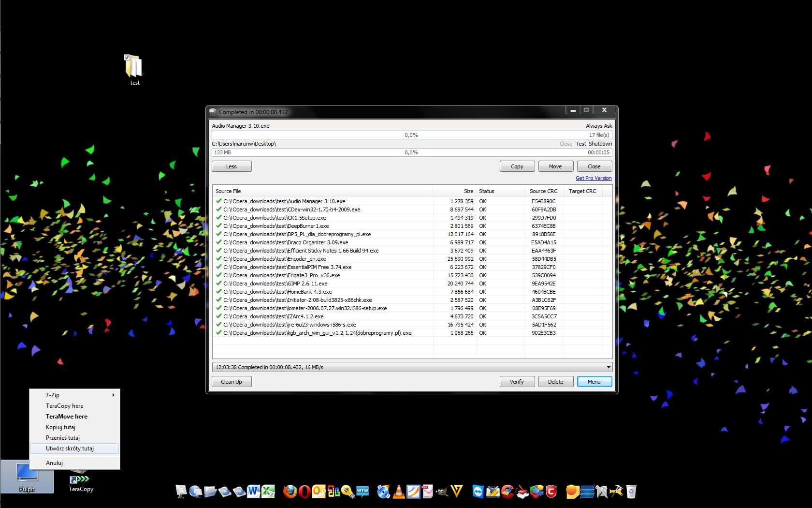Toggle the Close after completion option
The image size is (812, 508).
coord(566,144)
